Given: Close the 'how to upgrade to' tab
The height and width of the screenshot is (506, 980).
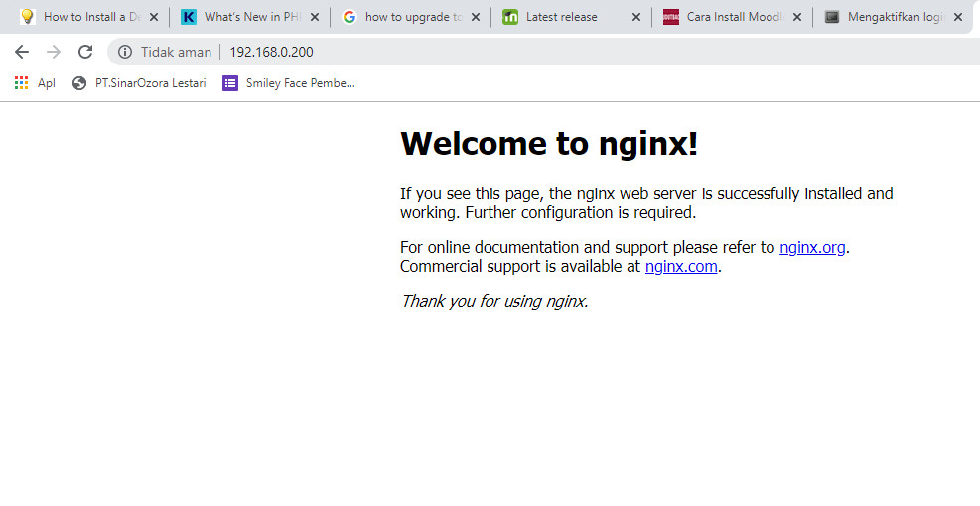Looking at the screenshot, I should (x=476, y=17).
